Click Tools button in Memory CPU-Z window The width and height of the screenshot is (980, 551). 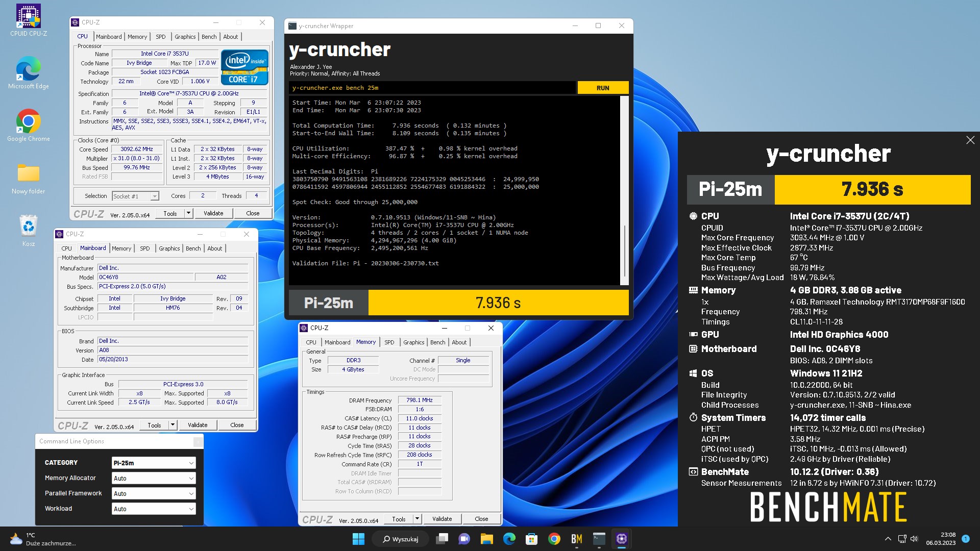pyautogui.click(x=399, y=519)
